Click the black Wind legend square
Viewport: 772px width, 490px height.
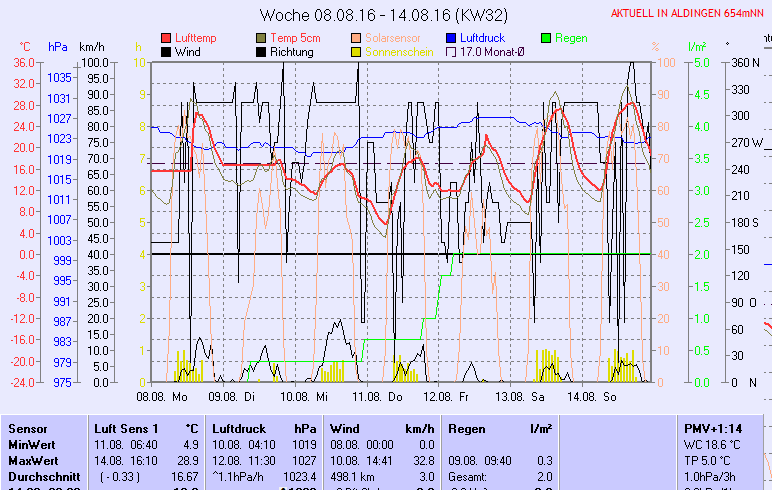pos(166,52)
